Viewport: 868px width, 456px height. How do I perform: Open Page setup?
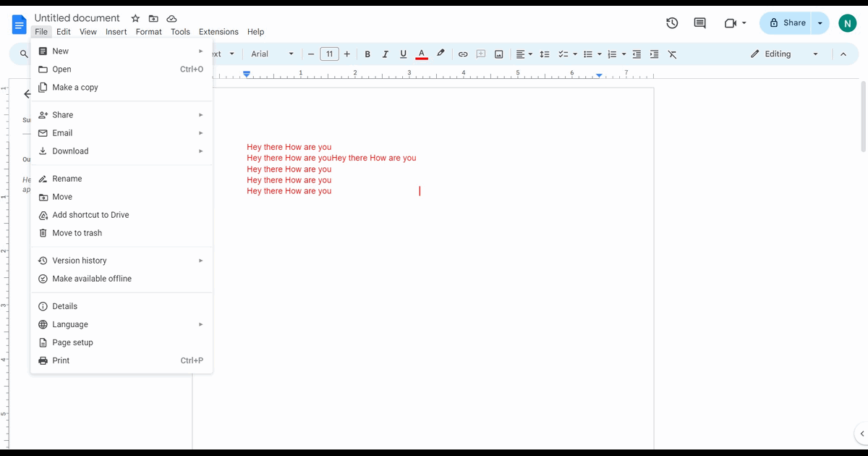coord(122,342)
